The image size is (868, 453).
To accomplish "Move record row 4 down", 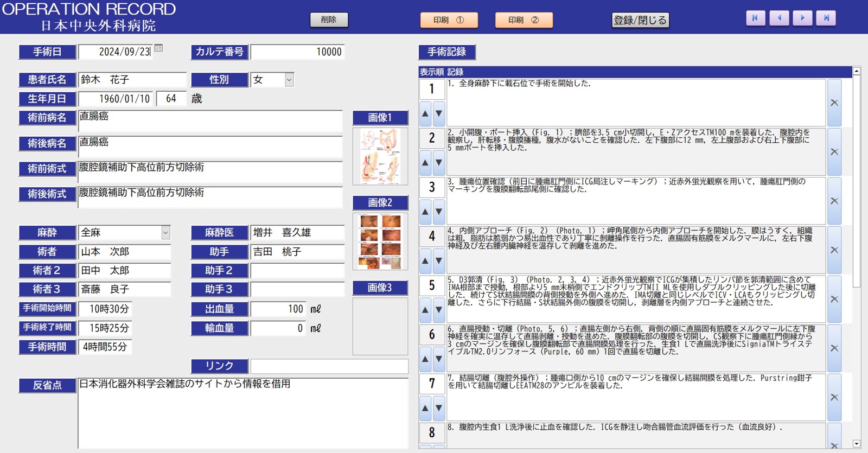I will tap(439, 261).
